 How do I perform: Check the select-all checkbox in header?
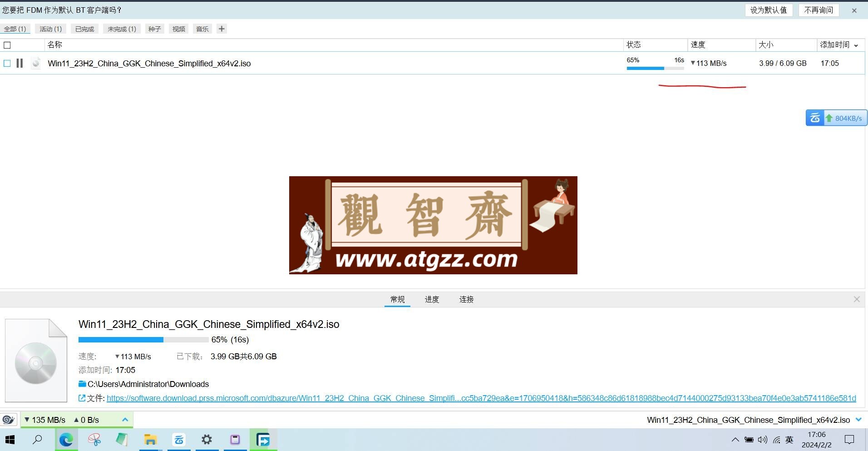click(x=7, y=45)
